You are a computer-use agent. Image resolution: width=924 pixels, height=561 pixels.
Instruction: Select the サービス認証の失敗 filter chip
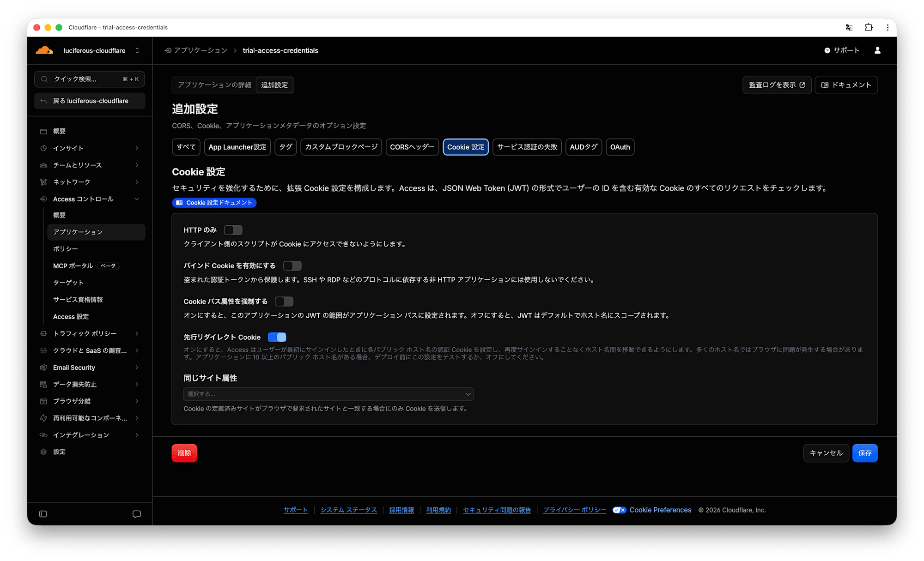527,147
